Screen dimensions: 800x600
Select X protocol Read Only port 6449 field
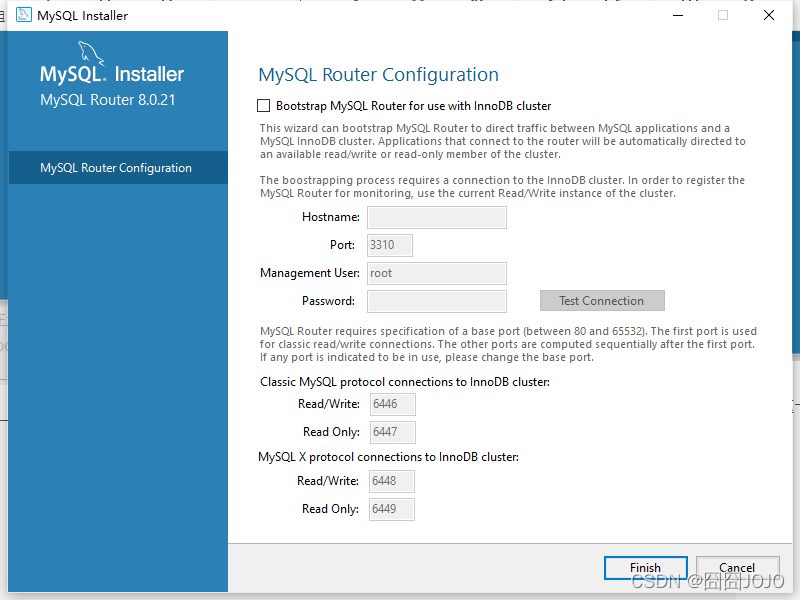392,509
